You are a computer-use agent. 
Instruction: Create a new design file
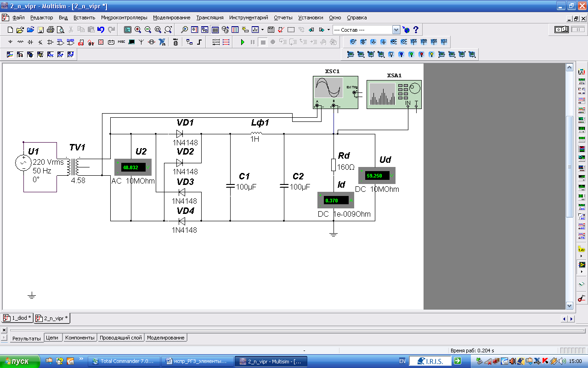(11, 30)
